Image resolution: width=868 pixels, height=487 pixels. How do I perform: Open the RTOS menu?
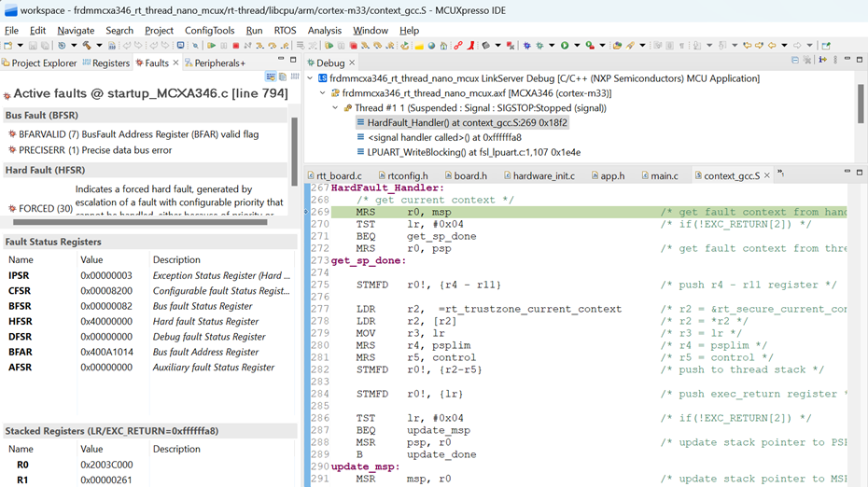click(x=287, y=30)
